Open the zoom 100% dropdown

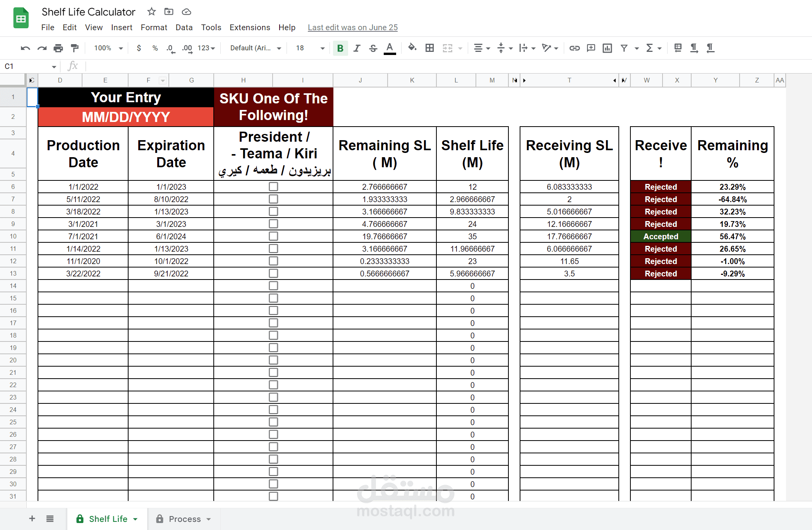tap(108, 48)
